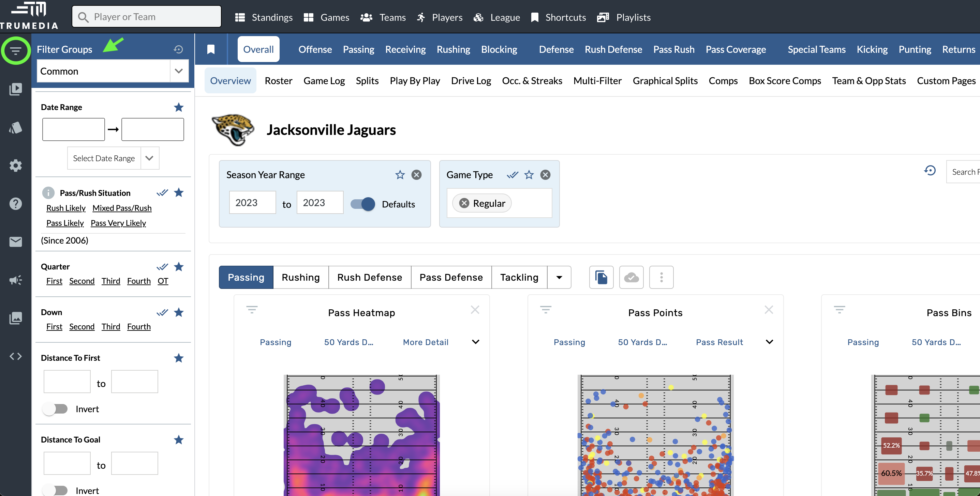980x496 pixels.
Task: Enable Invert for Distance To First
Action: [x=55, y=409]
